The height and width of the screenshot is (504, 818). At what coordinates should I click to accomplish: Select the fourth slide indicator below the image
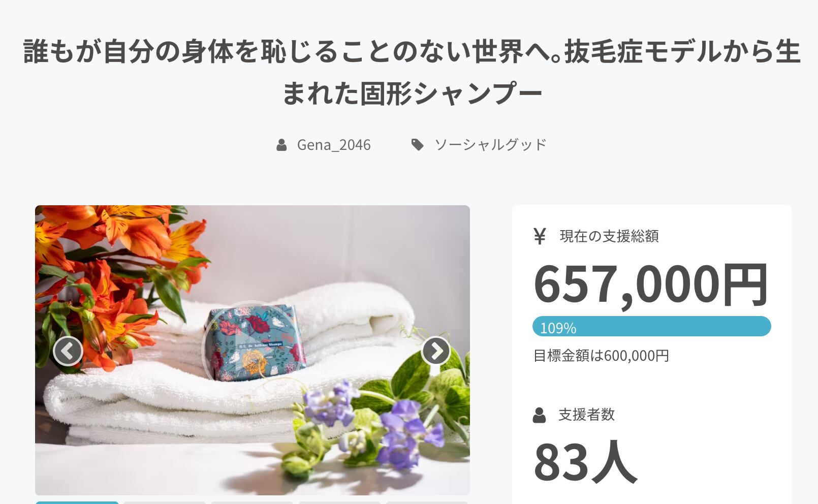(x=339, y=502)
